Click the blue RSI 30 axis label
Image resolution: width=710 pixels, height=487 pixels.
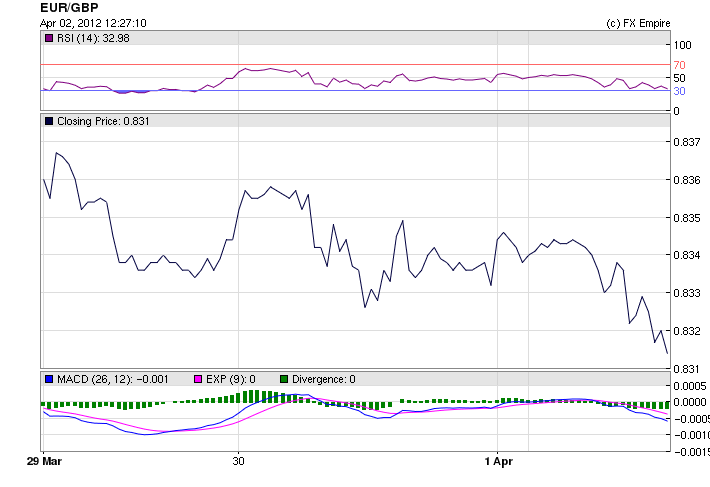pos(680,91)
